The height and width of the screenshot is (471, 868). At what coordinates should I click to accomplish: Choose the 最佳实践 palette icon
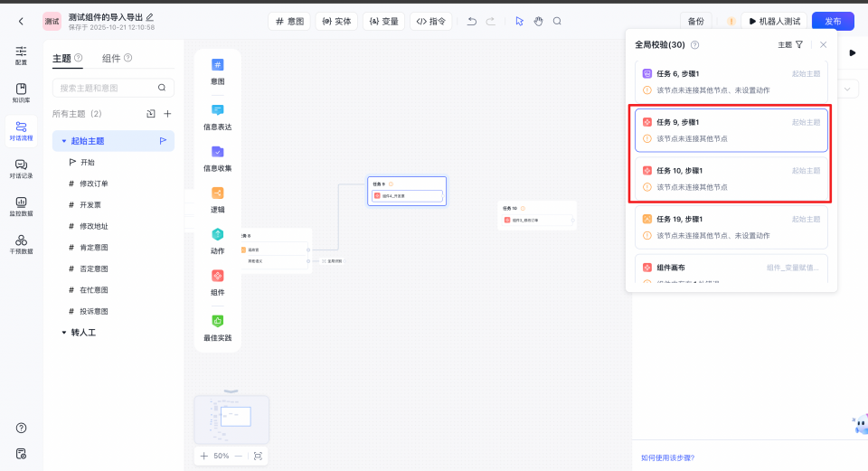click(x=217, y=325)
